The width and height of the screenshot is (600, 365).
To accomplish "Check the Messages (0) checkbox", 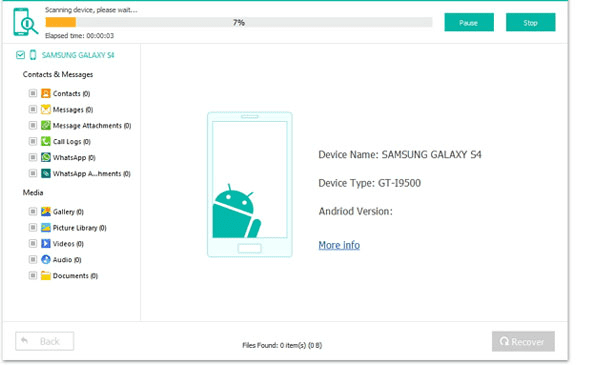I will (x=33, y=109).
